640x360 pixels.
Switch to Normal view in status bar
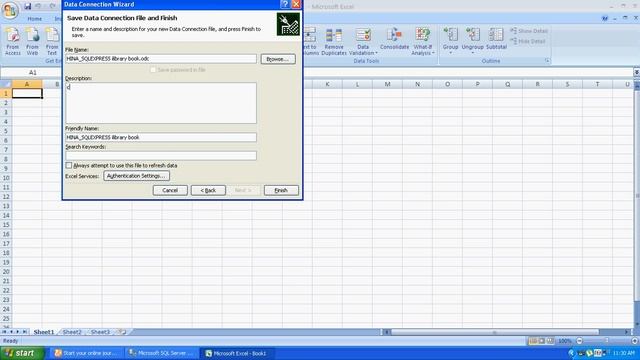(x=533, y=341)
